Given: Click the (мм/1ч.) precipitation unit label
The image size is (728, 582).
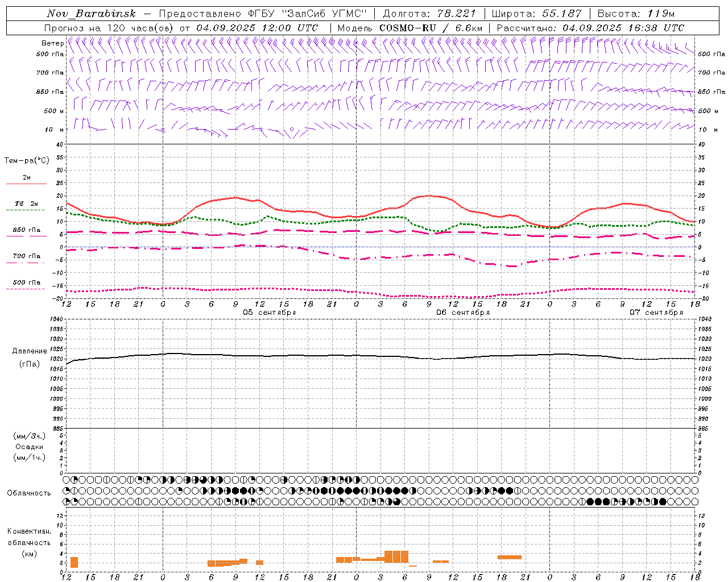Looking at the screenshot, I should (x=30, y=458).
